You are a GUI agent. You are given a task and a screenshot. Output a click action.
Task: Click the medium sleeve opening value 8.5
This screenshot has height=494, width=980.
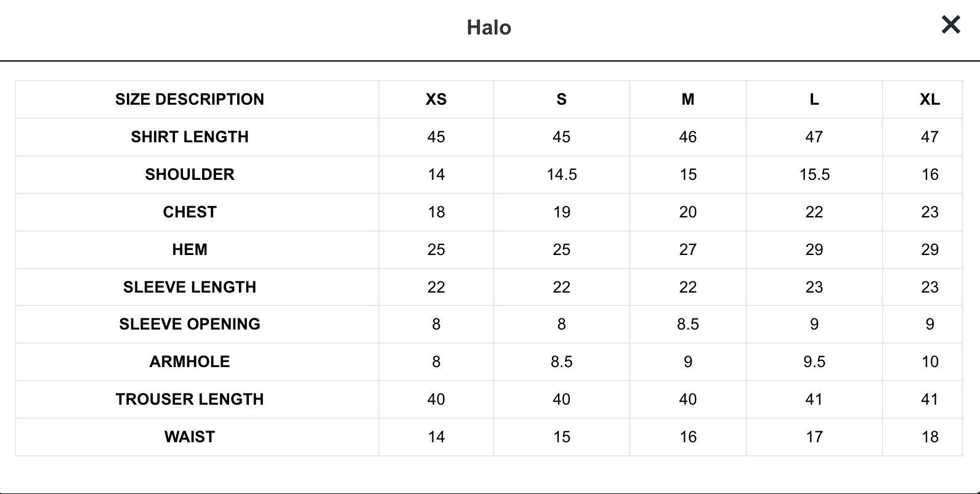pos(688,324)
